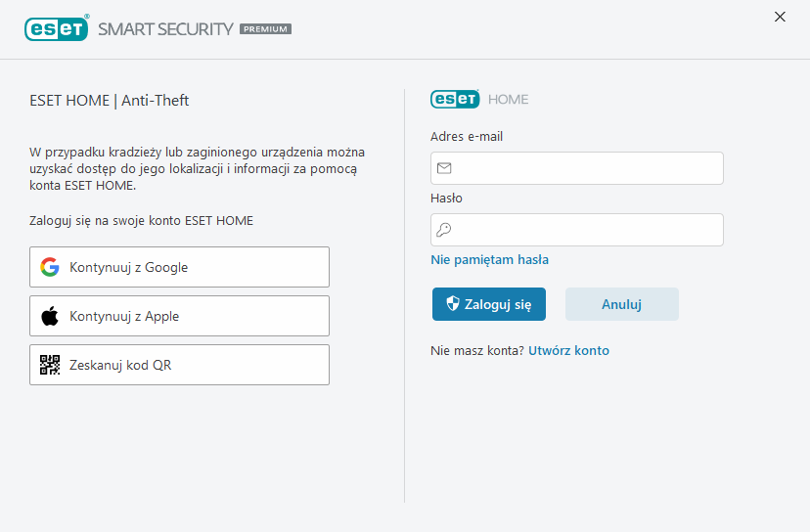This screenshot has height=532, width=810.
Task: Open Nie pamiętam hasła link
Action: [489, 260]
